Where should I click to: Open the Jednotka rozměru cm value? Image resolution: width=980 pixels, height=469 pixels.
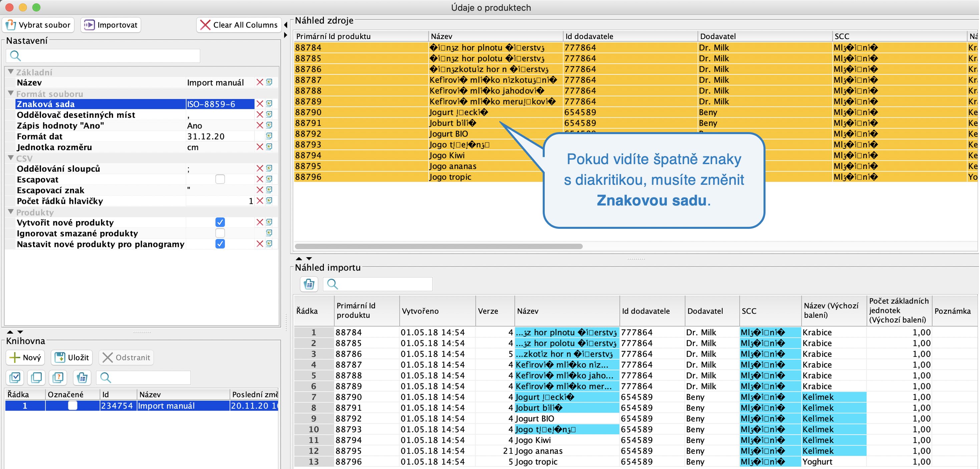[220, 147]
